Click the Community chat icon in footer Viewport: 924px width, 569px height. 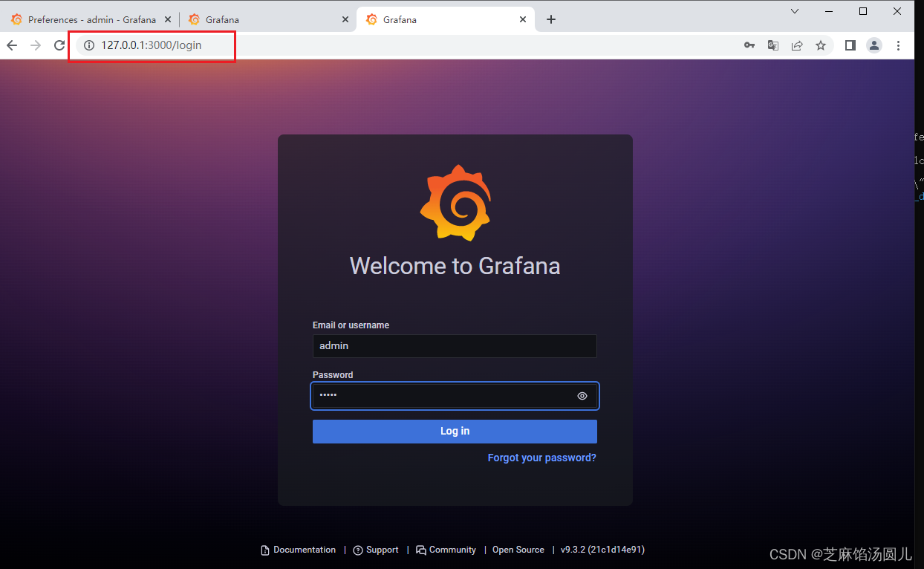(421, 550)
